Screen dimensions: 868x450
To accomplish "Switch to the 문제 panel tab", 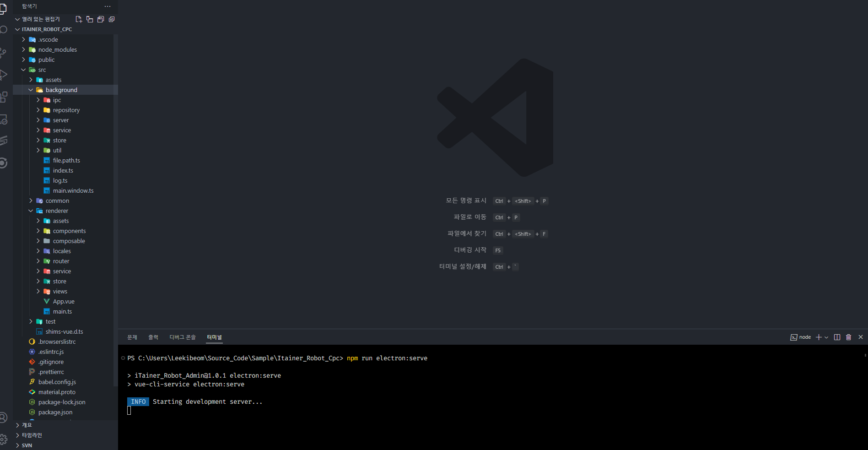I will coord(132,337).
